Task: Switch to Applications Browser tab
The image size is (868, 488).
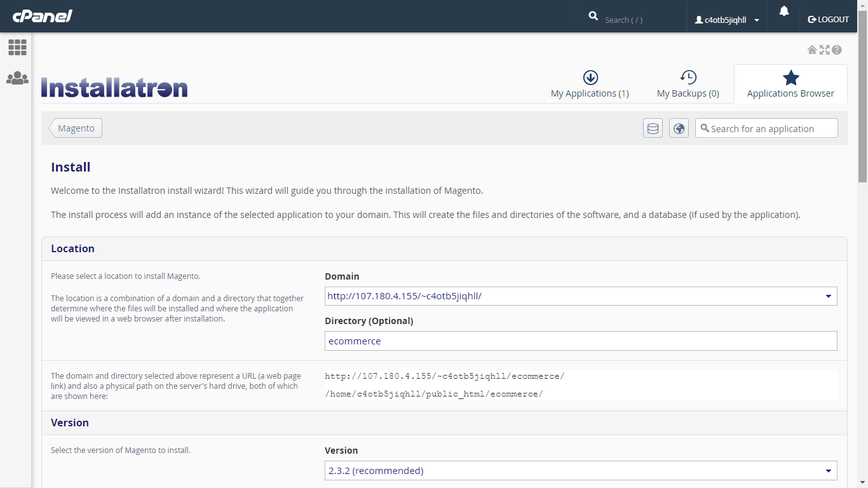Action: tap(790, 85)
